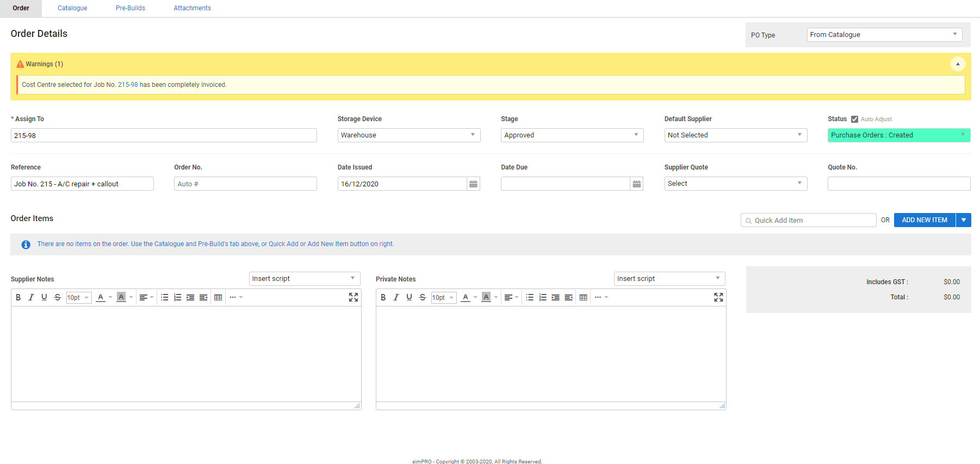Underline text in Private Notes editor
The image size is (980, 464).
coord(409,297)
